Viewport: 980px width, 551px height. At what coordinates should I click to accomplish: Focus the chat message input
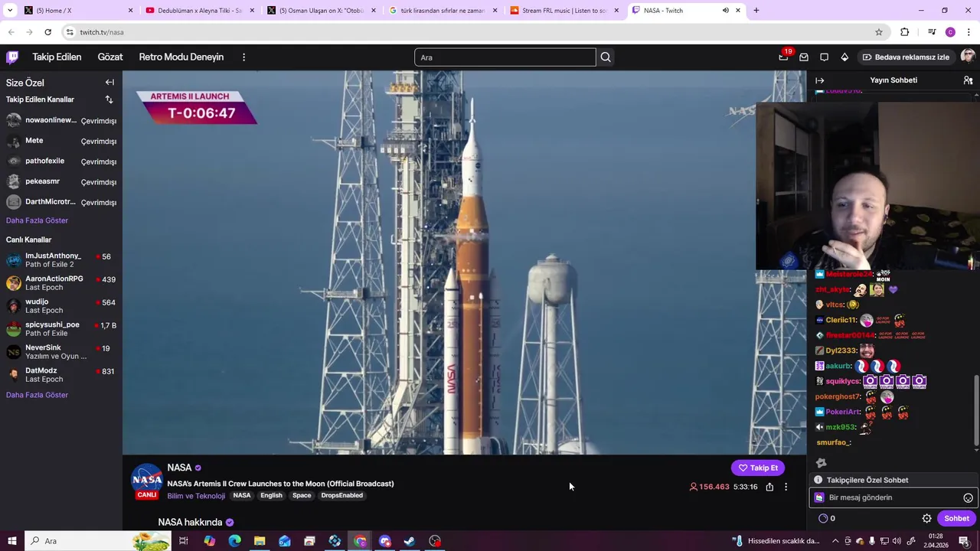[x=892, y=497]
